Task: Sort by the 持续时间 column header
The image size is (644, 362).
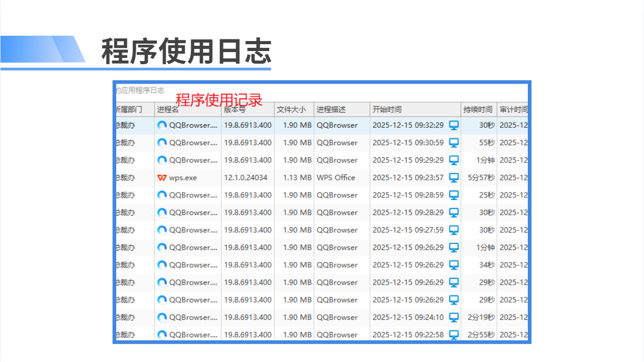Action: pos(479,109)
